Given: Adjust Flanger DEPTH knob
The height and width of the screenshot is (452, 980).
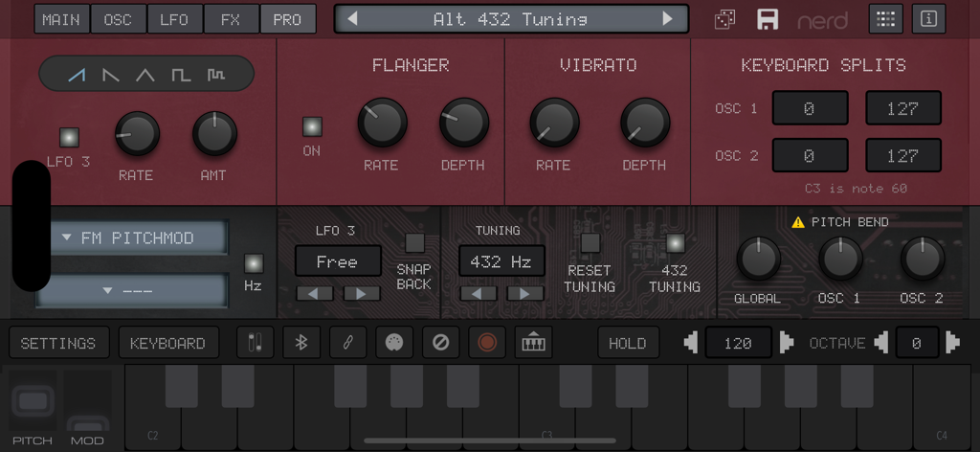Looking at the screenshot, I should point(464,123).
